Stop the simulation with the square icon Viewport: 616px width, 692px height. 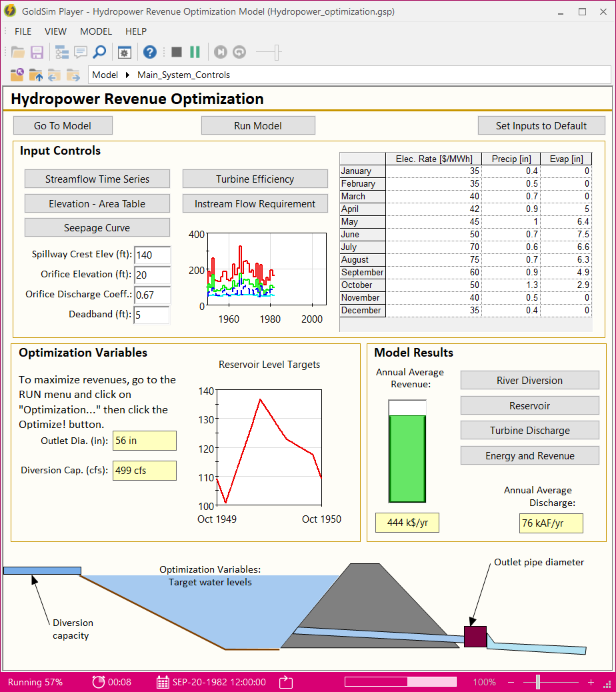pos(177,52)
